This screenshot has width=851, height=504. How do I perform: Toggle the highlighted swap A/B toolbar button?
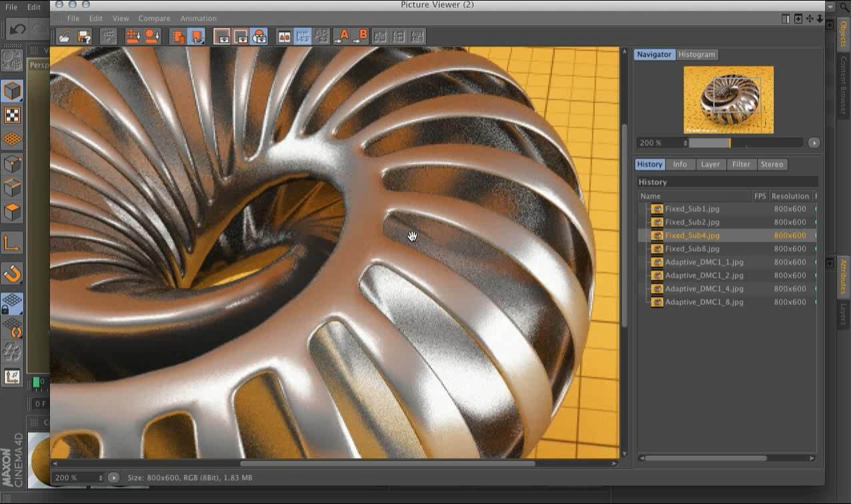(x=303, y=37)
